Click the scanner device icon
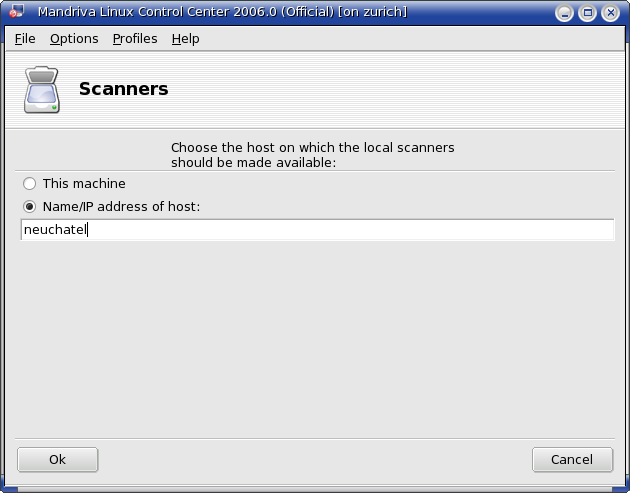 point(42,90)
